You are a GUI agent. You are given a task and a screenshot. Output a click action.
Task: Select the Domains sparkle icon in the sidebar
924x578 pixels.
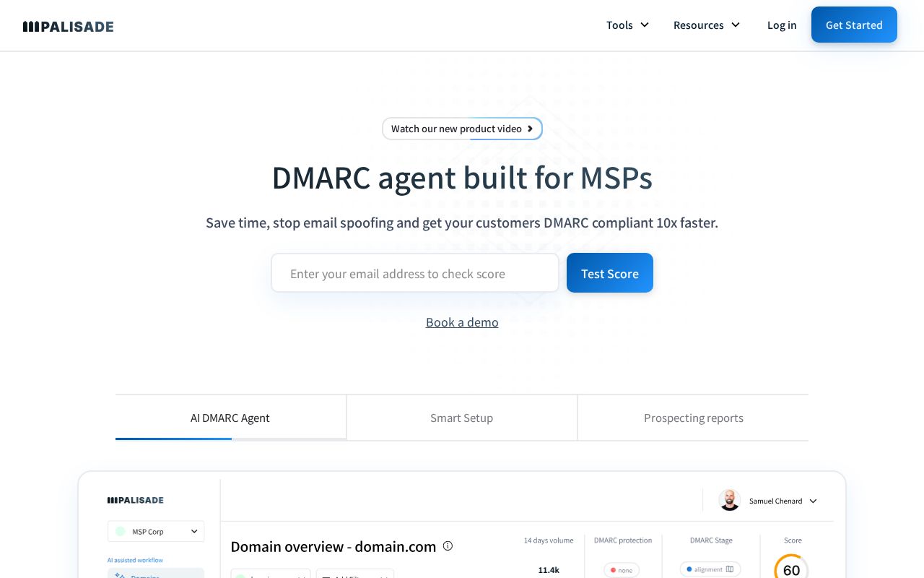(x=120, y=574)
